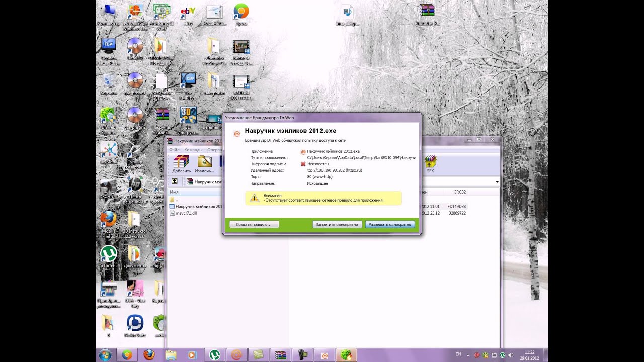Open the GISMETEO desktop icon
This screenshot has width=644, height=362.
(x=162, y=52)
